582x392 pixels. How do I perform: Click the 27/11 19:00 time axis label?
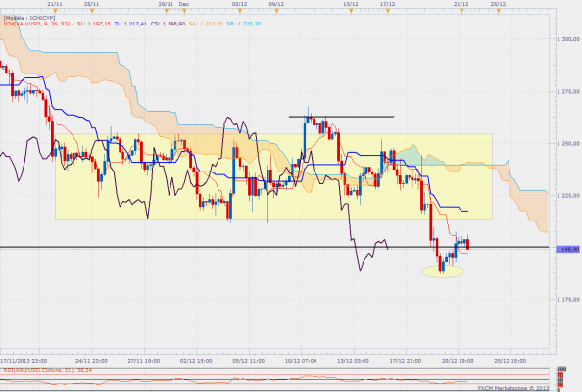(144, 361)
